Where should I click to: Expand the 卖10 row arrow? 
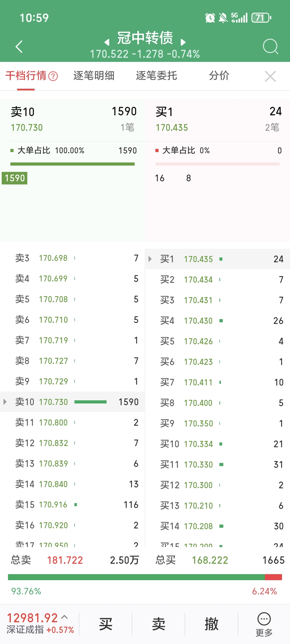(x=5, y=402)
